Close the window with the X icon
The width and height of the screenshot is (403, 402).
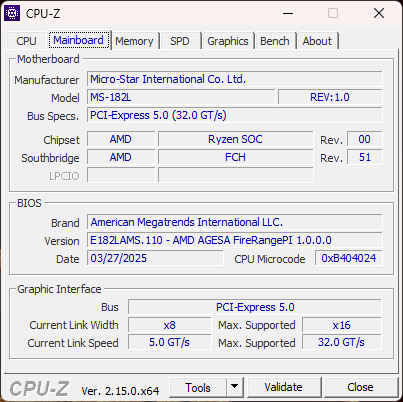[379, 13]
